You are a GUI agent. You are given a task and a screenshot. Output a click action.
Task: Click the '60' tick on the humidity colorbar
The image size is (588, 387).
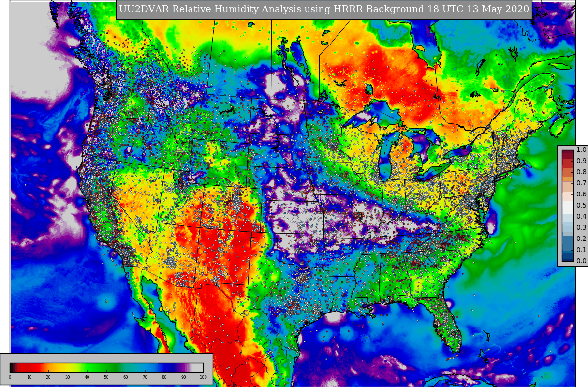point(126,377)
